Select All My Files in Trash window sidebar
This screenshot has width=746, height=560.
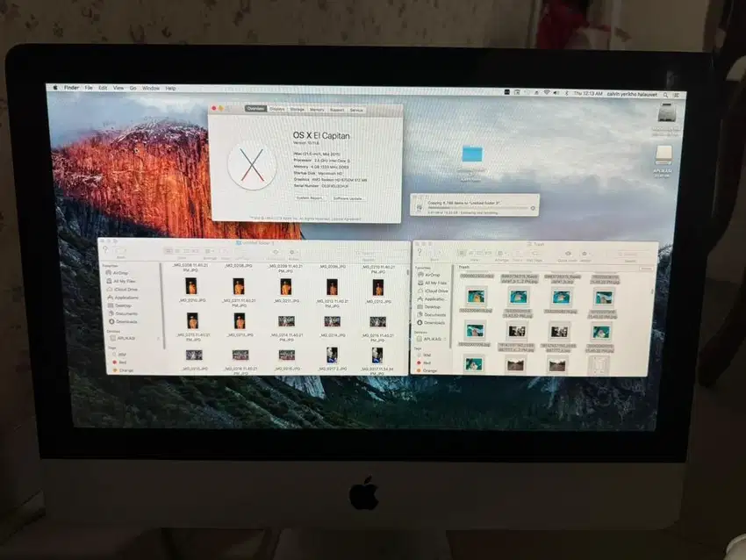(432, 283)
